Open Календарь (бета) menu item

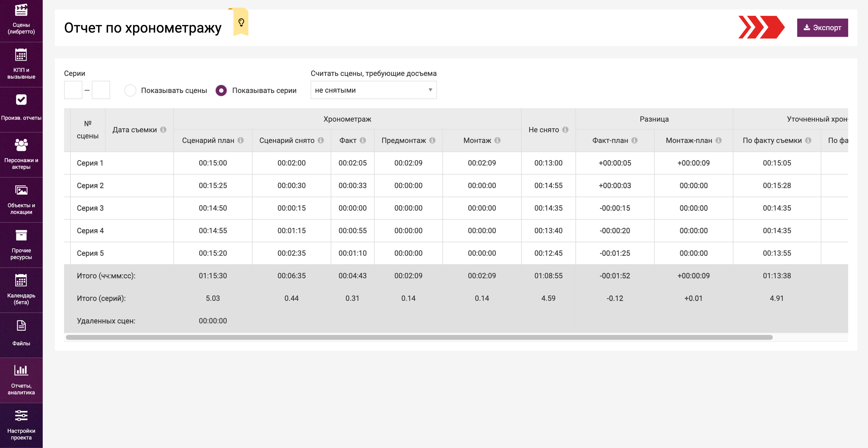21,290
